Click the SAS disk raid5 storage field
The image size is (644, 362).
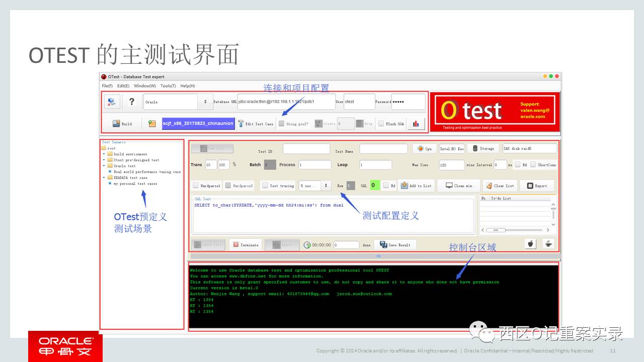(x=530, y=148)
